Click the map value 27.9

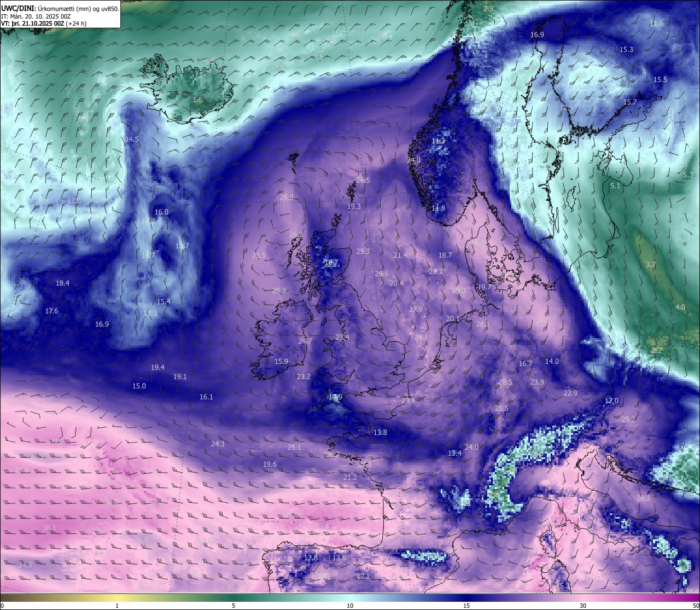[416, 310]
